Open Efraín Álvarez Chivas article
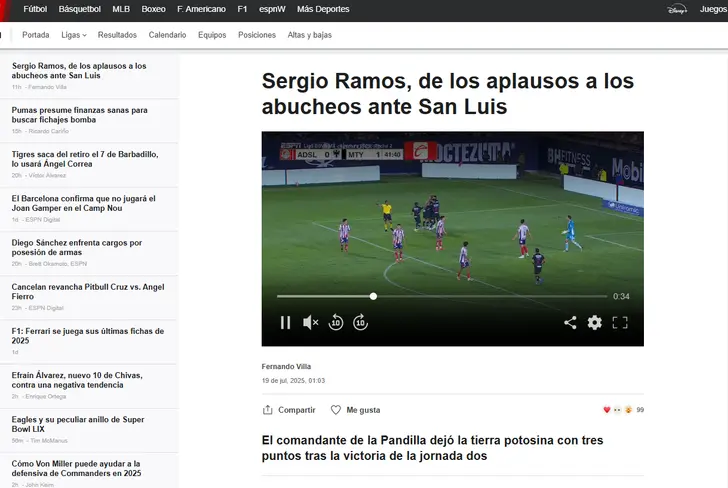The image size is (728, 488). pos(77,380)
